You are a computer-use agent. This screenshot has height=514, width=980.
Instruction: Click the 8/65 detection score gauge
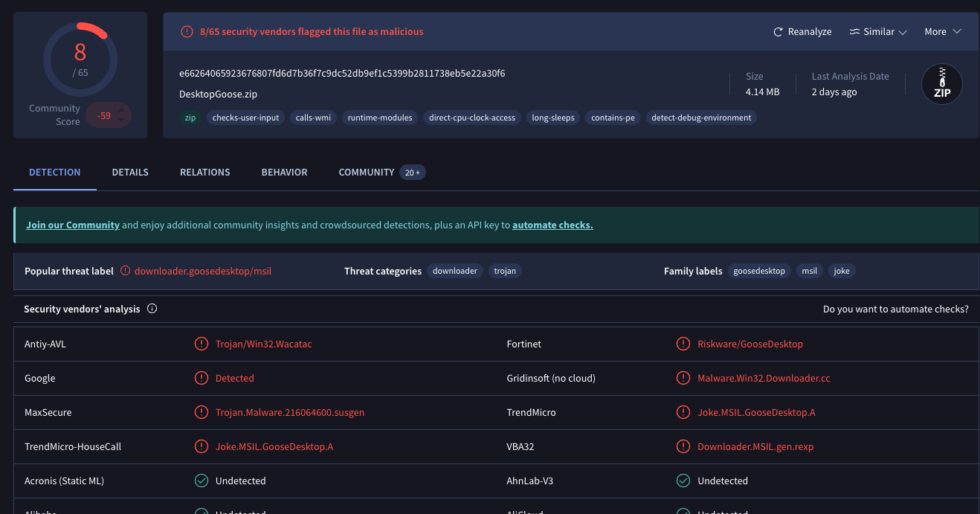point(80,60)
